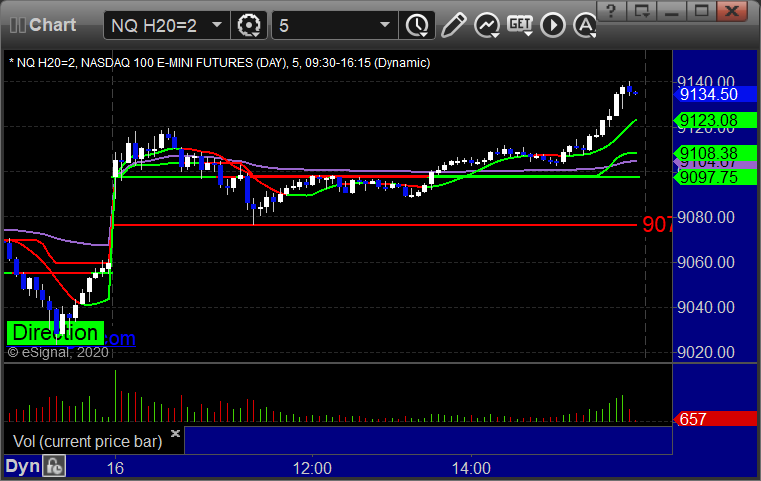Open the symbol settings gear menu

pos(248,25)
